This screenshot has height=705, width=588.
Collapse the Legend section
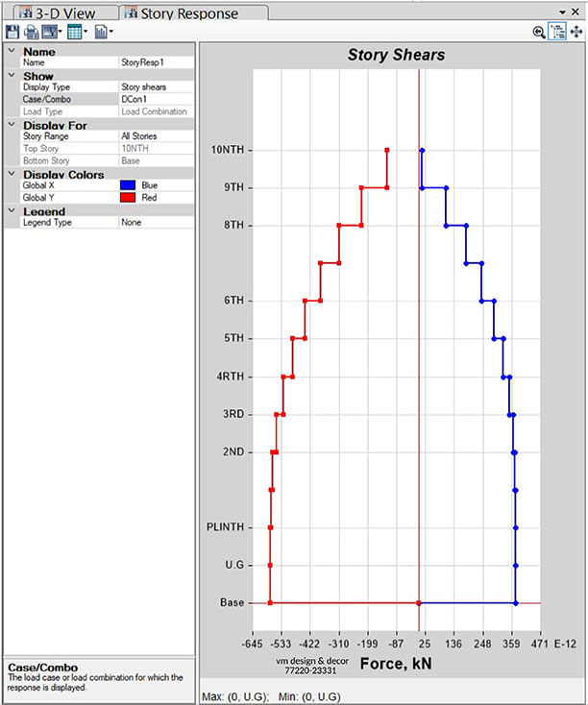coord(11,211)
